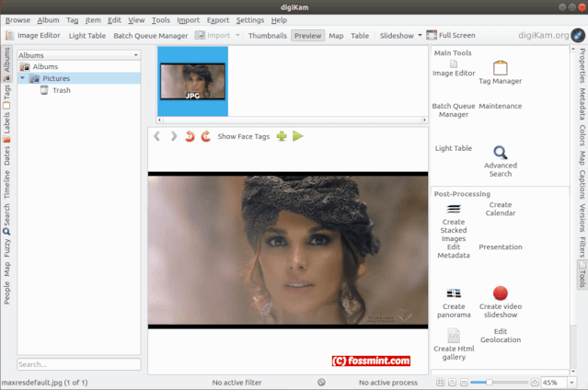Click the fit-to-window zoom icon
Viewport: 588px width, 390px height.
click(440, 382)
